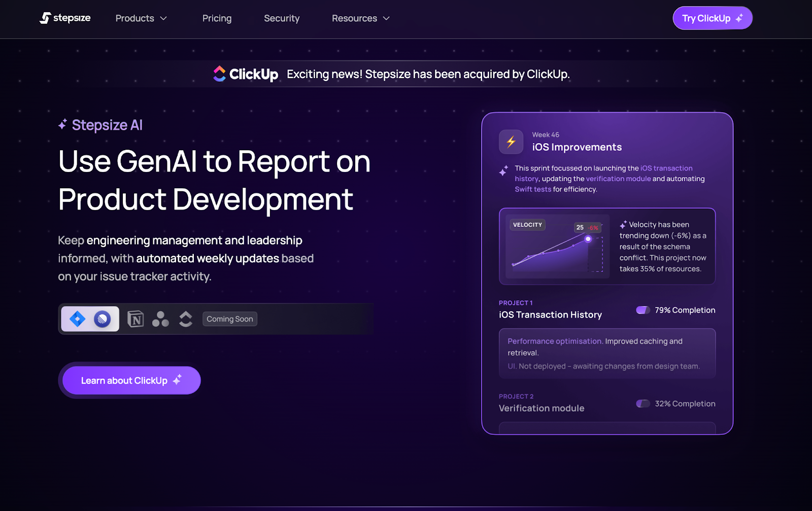
Task: Open the Security page
Action: click(x=282, y=18)
